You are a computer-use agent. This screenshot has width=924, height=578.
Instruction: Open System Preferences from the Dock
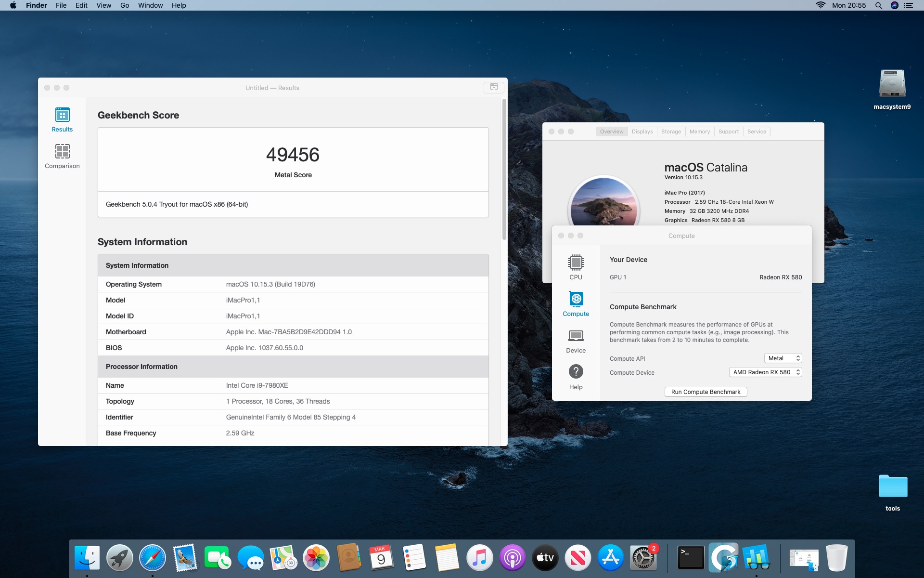point(643,558)
